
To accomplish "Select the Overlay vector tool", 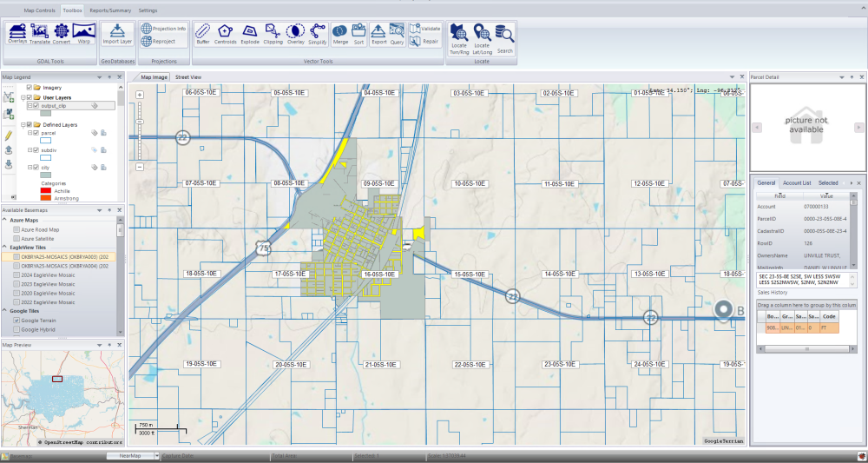I will point(296,34).
